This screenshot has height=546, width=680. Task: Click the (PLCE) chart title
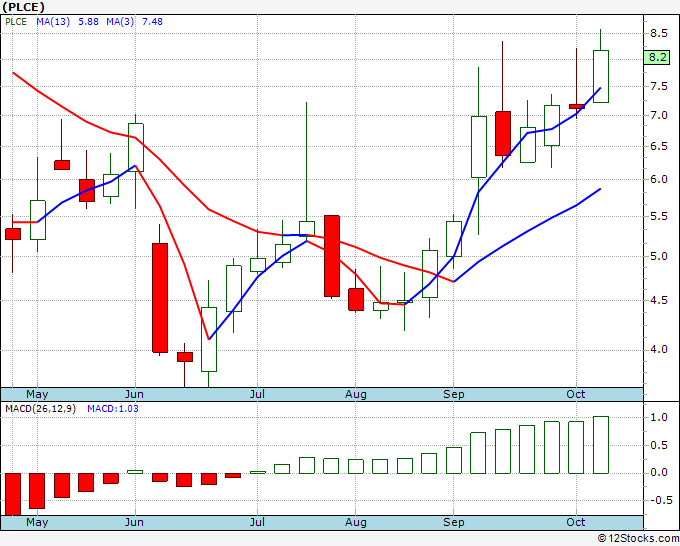[23, 7]
